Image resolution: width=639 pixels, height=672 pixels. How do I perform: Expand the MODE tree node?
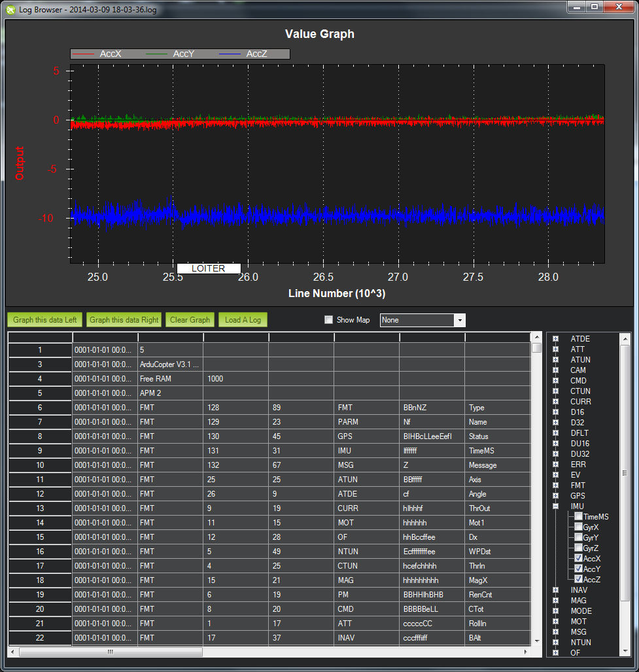(556, 610)
